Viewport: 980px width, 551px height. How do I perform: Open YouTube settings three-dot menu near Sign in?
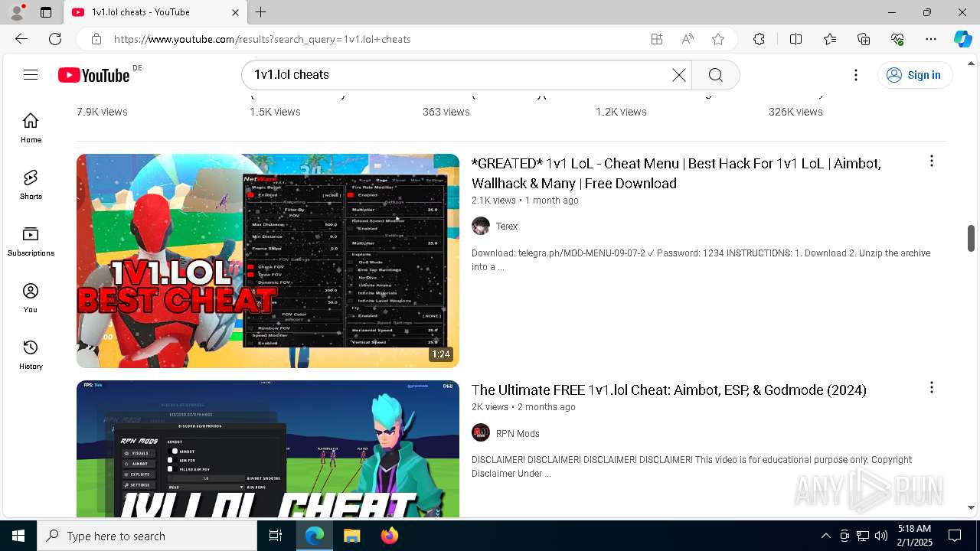tap(856, 75)
